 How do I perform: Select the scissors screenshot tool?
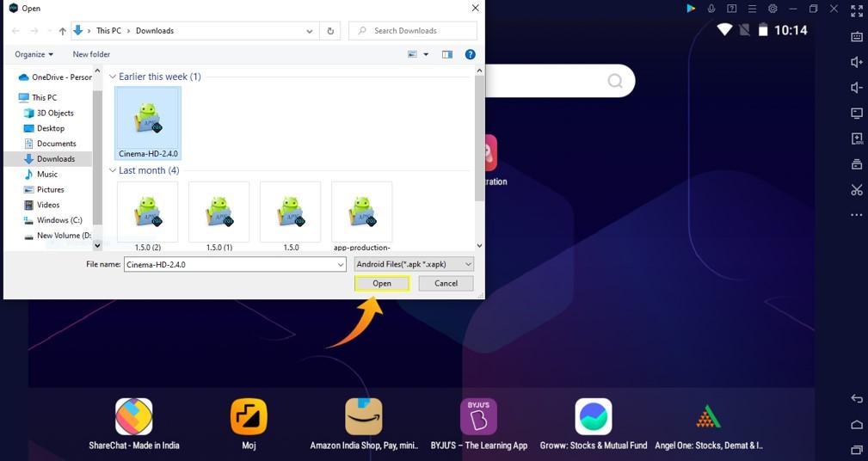click(x=856, y=190)
